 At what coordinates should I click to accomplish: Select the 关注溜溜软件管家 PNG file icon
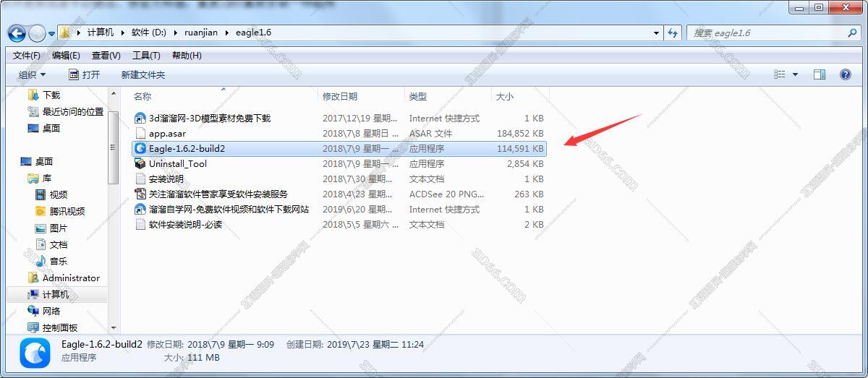140,194
